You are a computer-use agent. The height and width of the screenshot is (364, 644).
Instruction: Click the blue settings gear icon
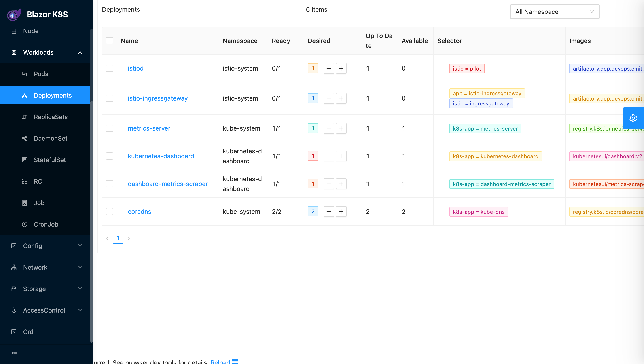pos(633,118)
